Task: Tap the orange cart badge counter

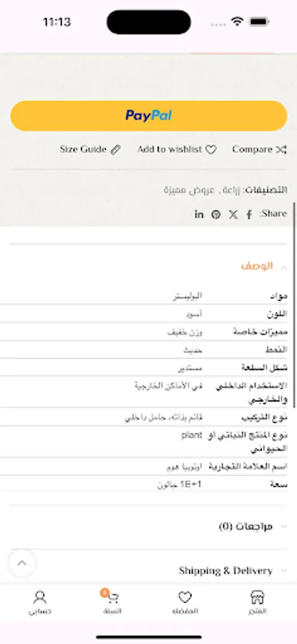Action: [x=104, y=592]
